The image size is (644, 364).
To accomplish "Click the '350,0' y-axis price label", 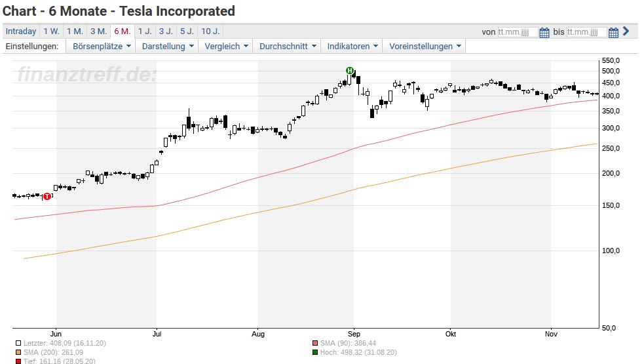I will click(x=611, y=111).
